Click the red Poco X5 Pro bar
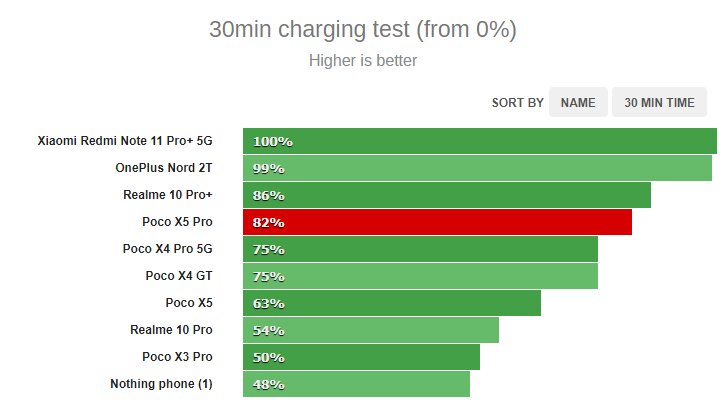726x408 pixels. point(438,222)
